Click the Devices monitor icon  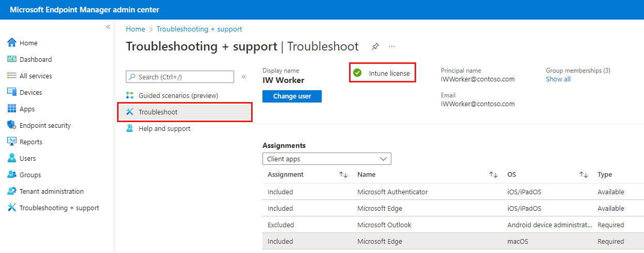pos(12,92)
